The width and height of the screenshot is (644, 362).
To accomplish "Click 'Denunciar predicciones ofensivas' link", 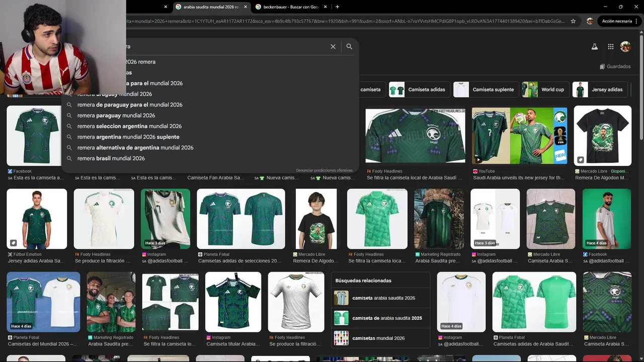I will coord(324,170).
